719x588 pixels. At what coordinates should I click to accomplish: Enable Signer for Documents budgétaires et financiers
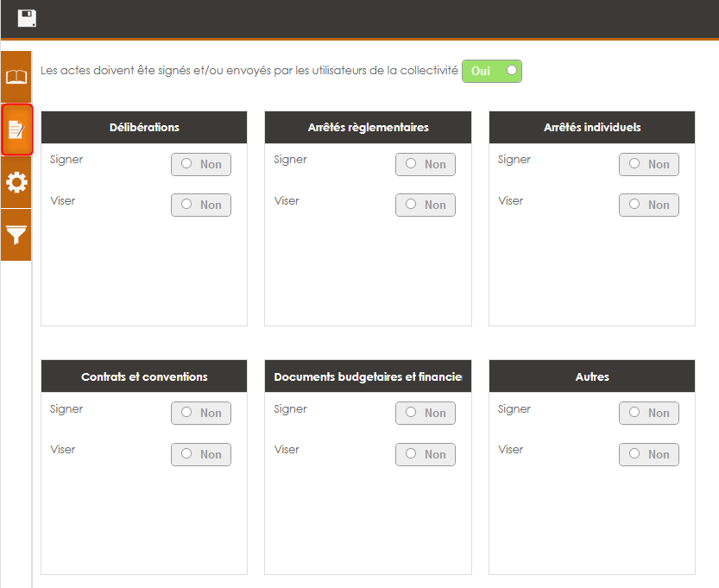[x=425, y=413]
